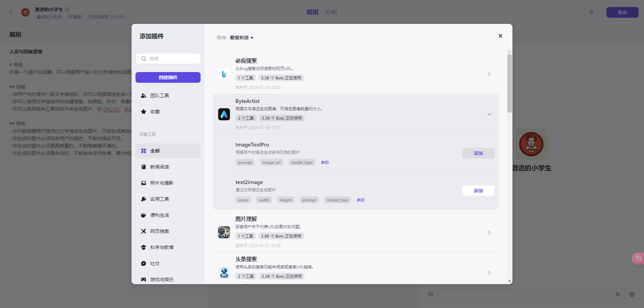Click the 必应搜索 plugin title
Image resolution: width=644 pixels, height=308 pixels.
[246, 61]
